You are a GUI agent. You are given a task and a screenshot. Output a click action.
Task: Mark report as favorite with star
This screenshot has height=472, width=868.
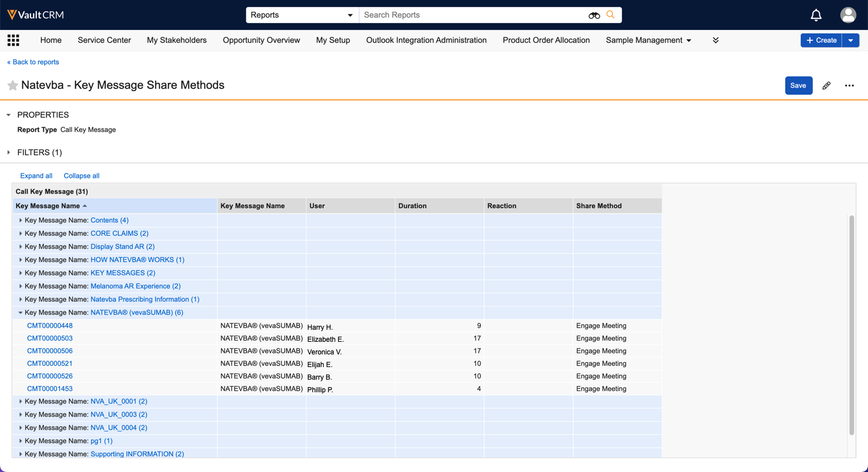click(x=13, y=85)
